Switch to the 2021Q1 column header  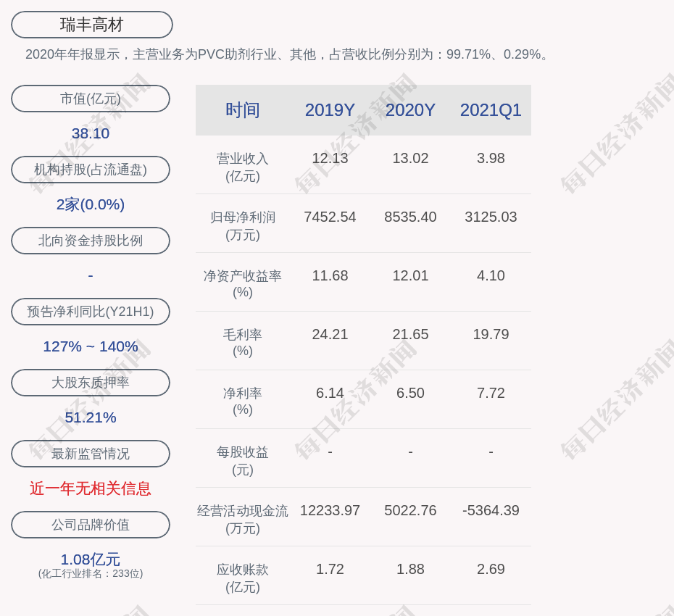click(491, 110)
